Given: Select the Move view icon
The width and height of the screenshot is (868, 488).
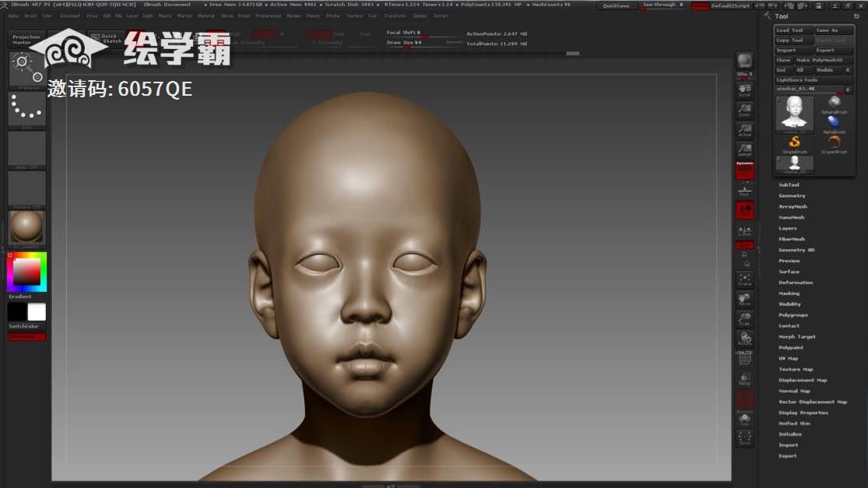Looking at the screenshot, I should tap(744, 299).
